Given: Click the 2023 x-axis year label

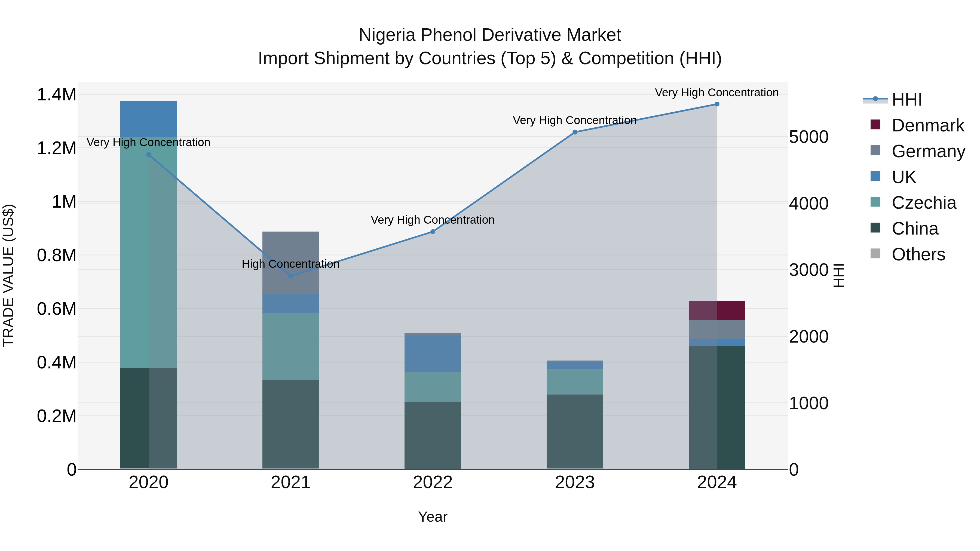Looking at the screenshot, I should click(575, 482).
